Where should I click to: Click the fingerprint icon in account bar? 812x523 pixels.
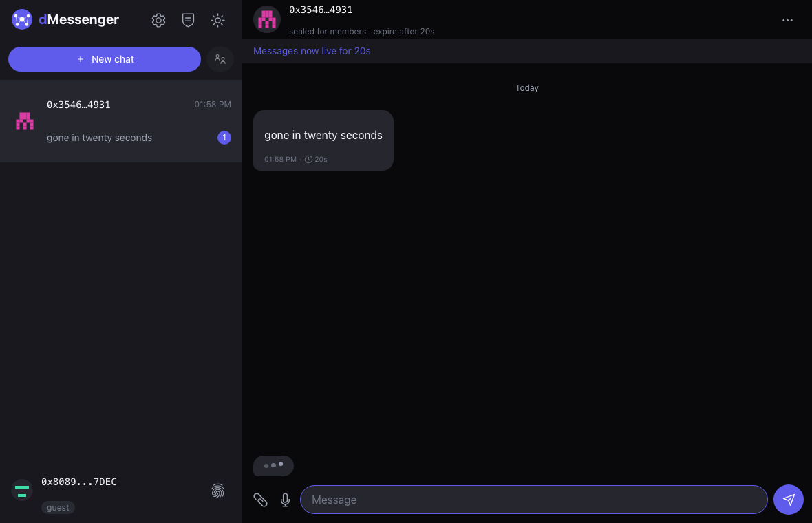coord(218,491)
